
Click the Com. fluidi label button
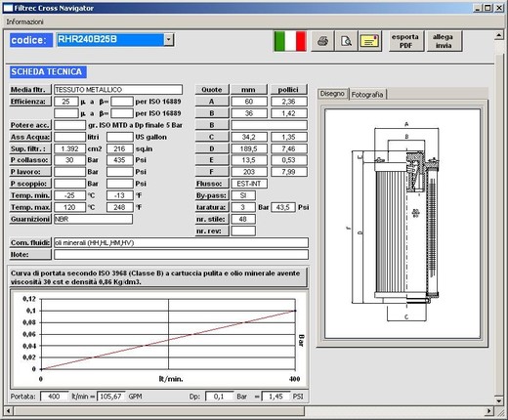(x=30, y=242)
